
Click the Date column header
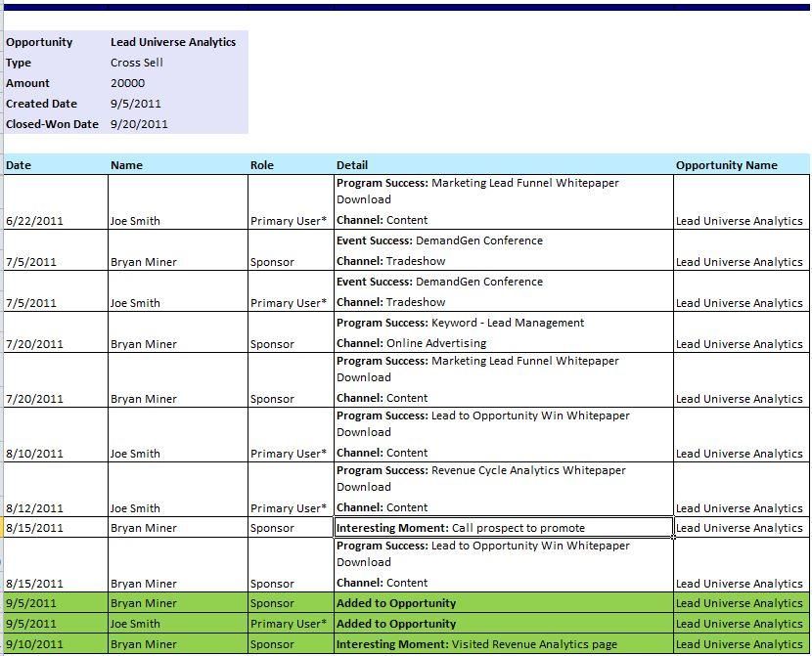[20, 165]
